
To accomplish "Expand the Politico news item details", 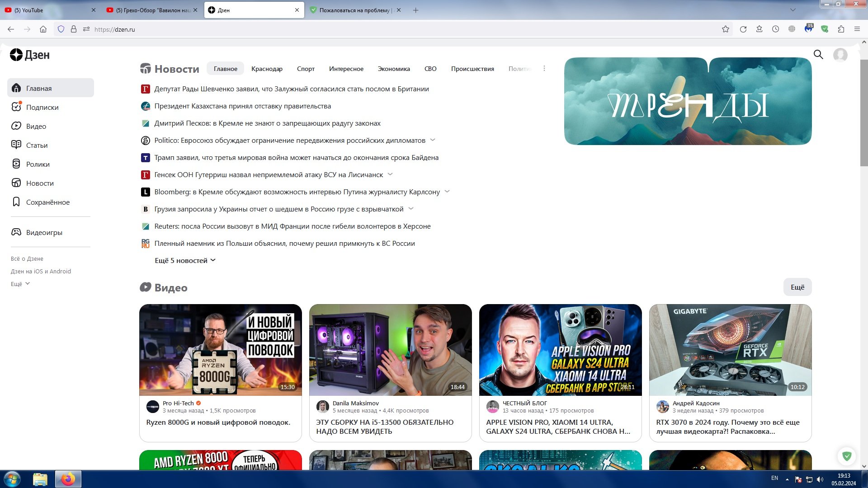I will [x=433, y=140].
